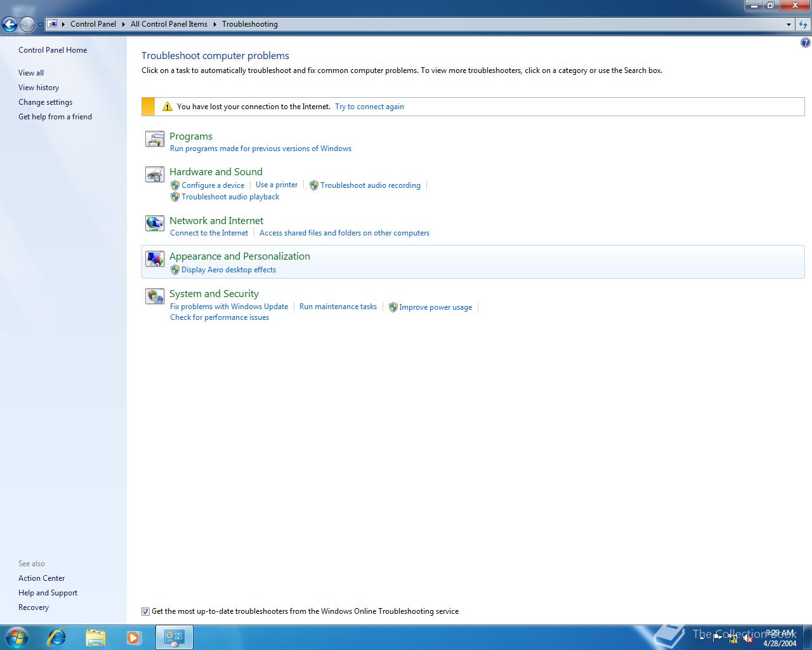Open the System and Security heading
This screenshot has height=650, width=812.
point(214,293)
